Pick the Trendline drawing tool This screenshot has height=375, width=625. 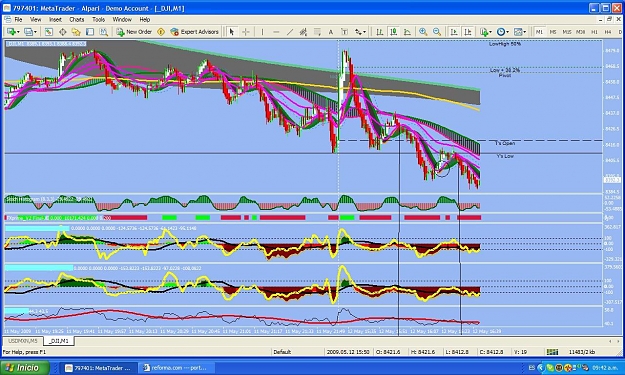pos(290,32)
